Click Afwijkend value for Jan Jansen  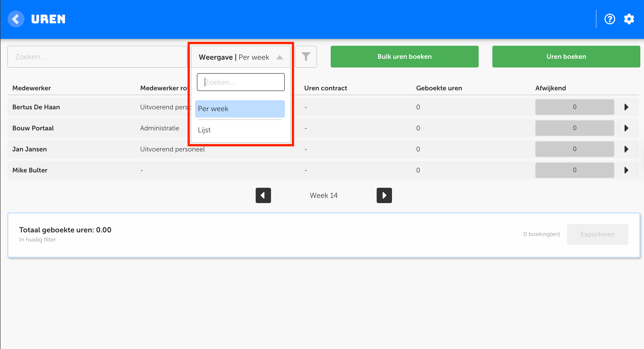point(574,149)
